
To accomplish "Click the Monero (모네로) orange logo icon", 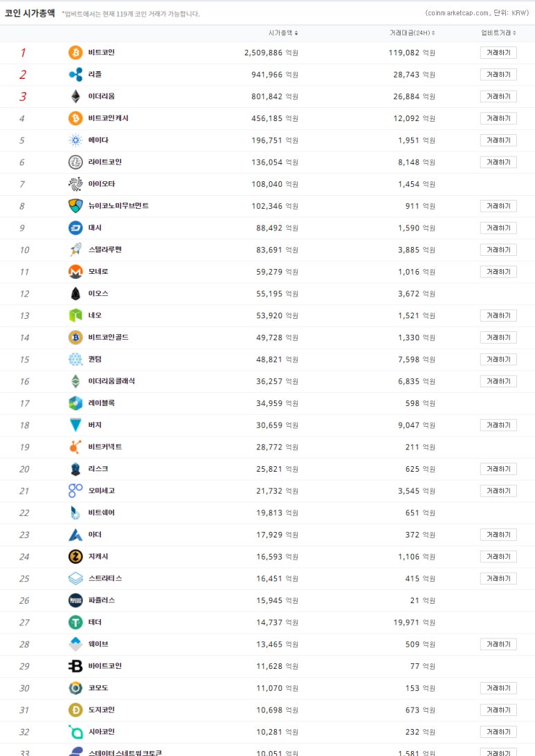I will [75, 271].
